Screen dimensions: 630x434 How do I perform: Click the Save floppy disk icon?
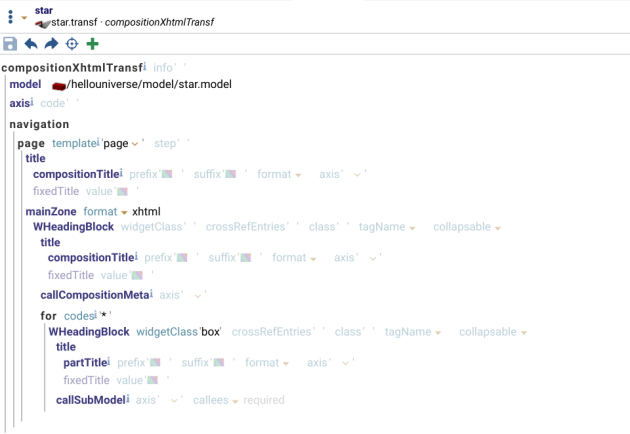pos(10,44)
